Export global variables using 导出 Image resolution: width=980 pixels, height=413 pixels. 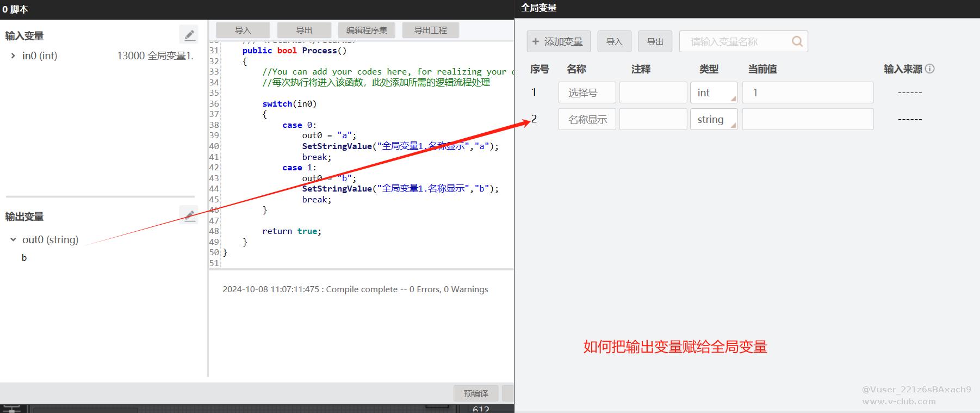point(655,41)
